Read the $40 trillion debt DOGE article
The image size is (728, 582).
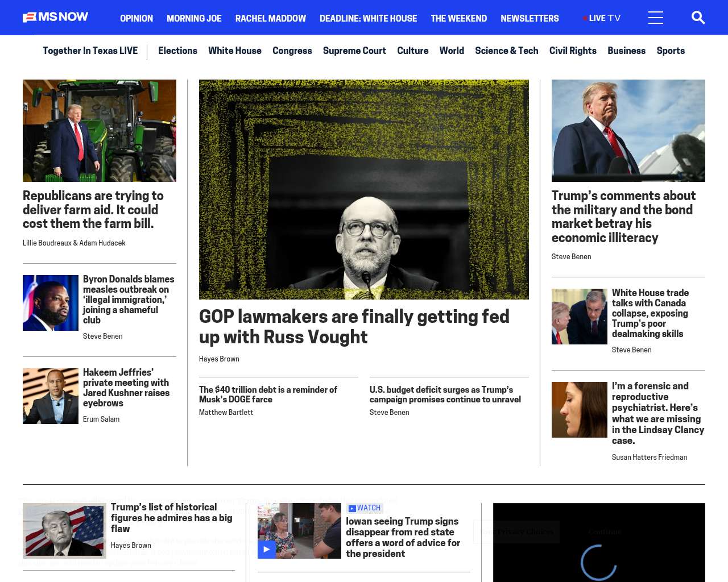[x=268, y=394]
